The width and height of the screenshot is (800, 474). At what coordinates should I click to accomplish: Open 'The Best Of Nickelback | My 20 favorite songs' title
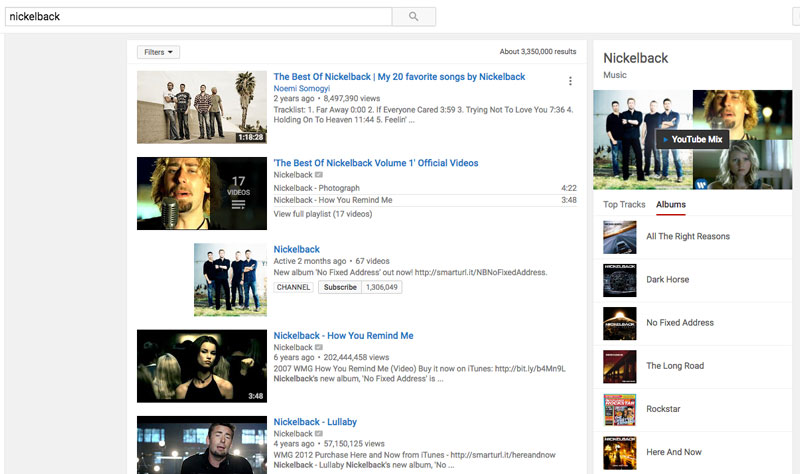(399, 77)
